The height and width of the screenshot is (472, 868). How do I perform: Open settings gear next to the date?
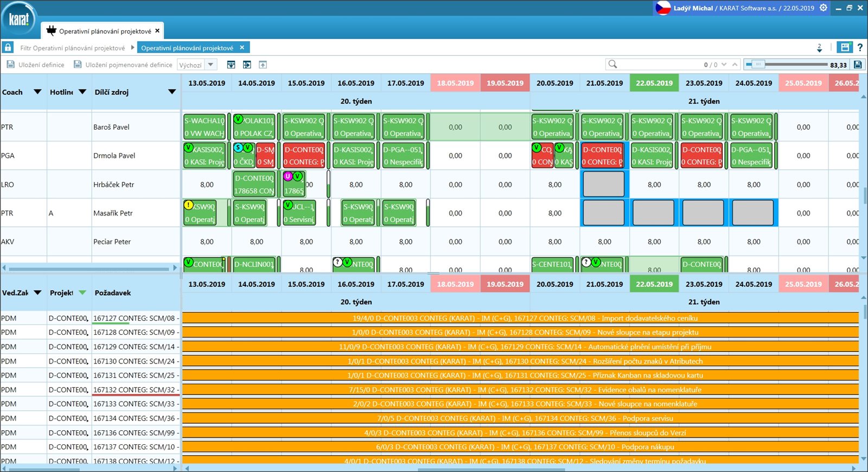[824, 8]
